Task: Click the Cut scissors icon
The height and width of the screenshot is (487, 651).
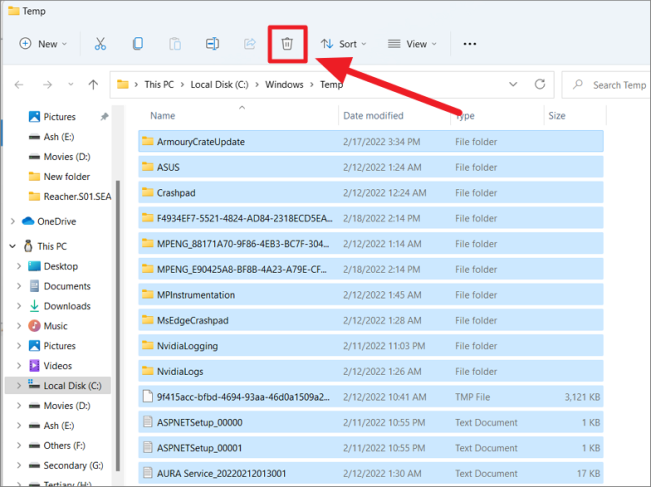Action: coord(100,44)
